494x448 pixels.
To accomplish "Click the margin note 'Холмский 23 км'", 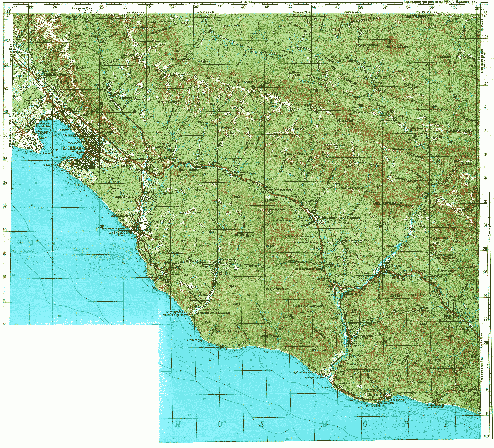I will pyautogui.click(x=352, y=12).
